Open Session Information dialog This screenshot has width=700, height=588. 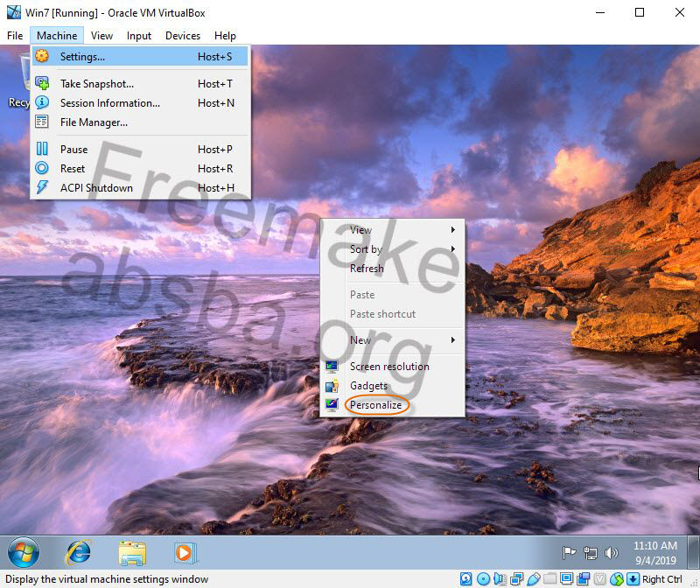(x=140, y=103)
